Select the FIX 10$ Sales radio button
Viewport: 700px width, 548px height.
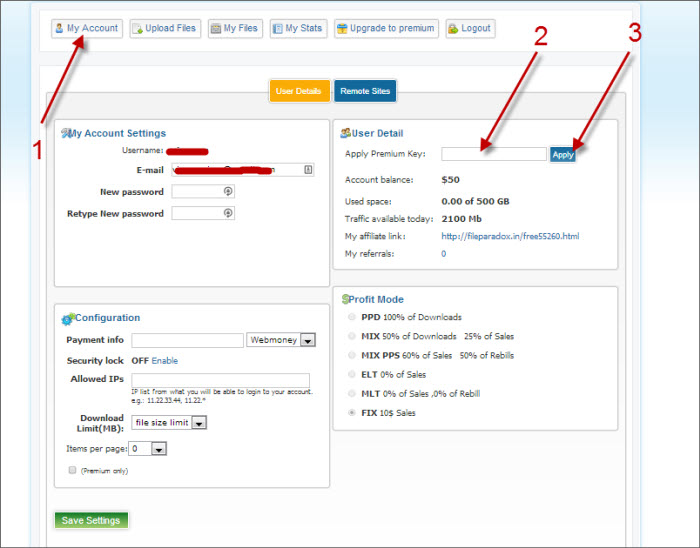(351, 412)
